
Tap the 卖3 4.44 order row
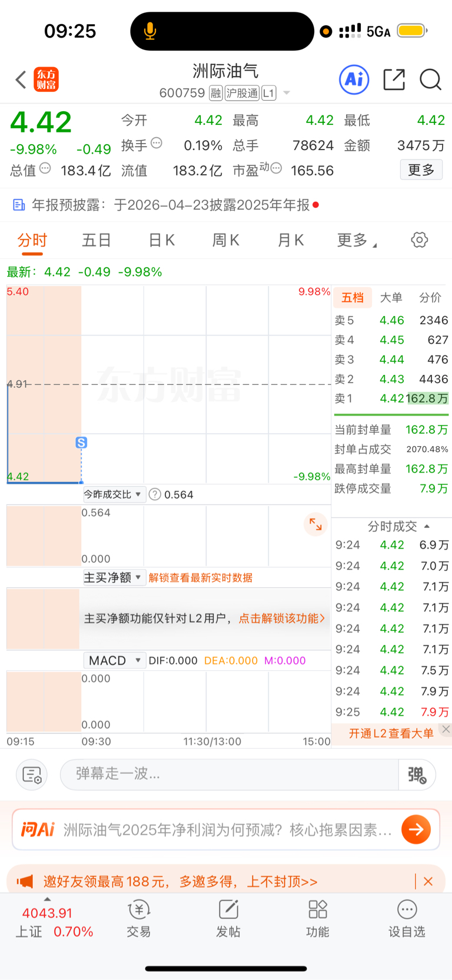(391, 359)
